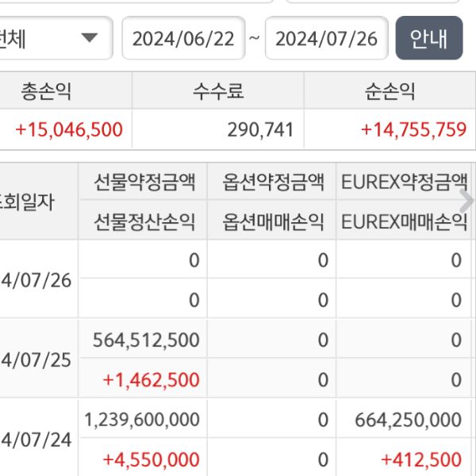Click the 옵션매매손익 column header
Viewport: 476px width, 476px height.
coord(273,221)
